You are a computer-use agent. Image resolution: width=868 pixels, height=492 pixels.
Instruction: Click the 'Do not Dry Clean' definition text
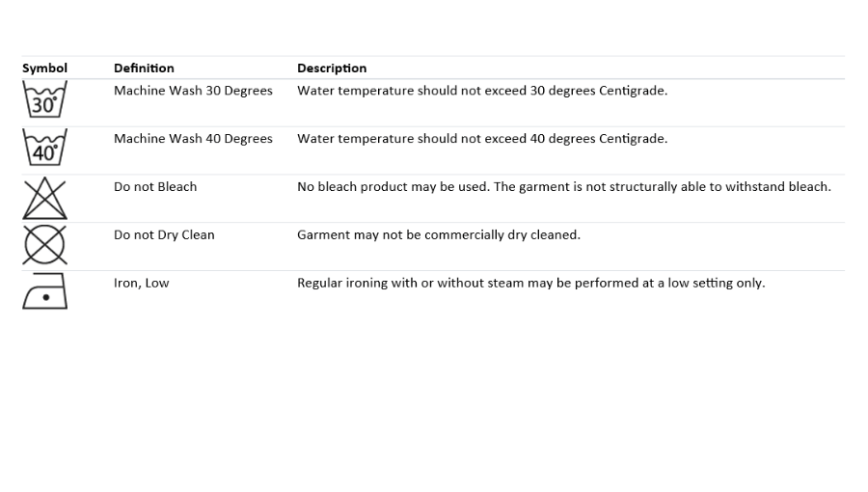(x=164, y=235)
